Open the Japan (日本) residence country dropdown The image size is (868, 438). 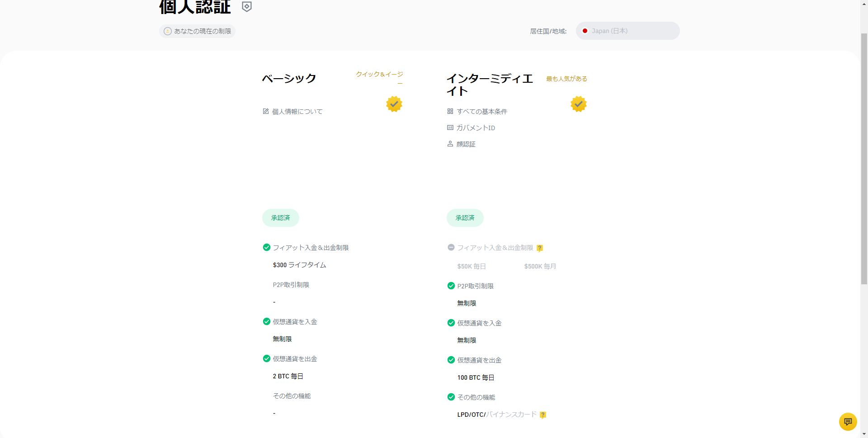click(x=627, y=31)
